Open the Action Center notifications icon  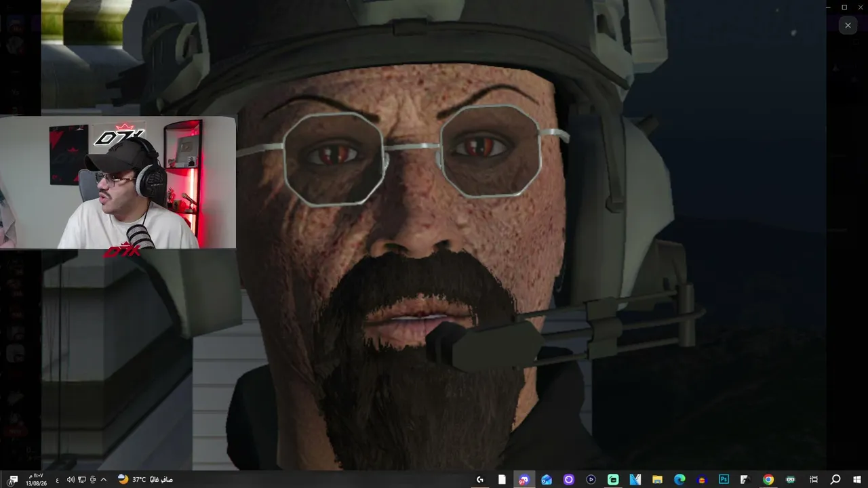(x=13, y=480)
